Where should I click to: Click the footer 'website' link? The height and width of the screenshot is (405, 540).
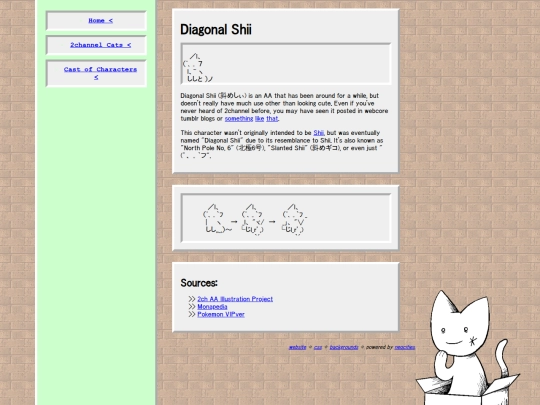(x=297, y=347)
